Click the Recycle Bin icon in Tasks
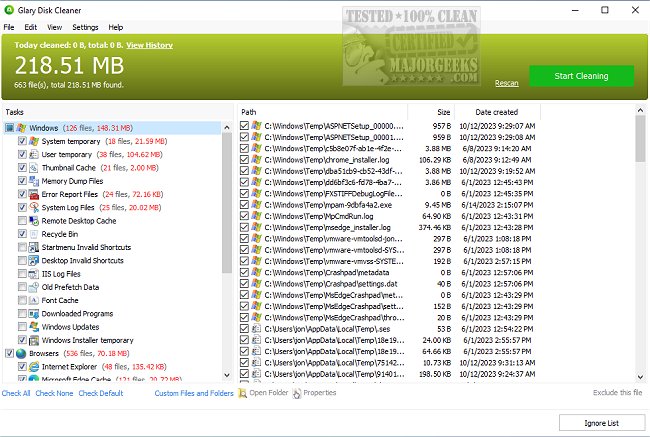 point(34,234)
